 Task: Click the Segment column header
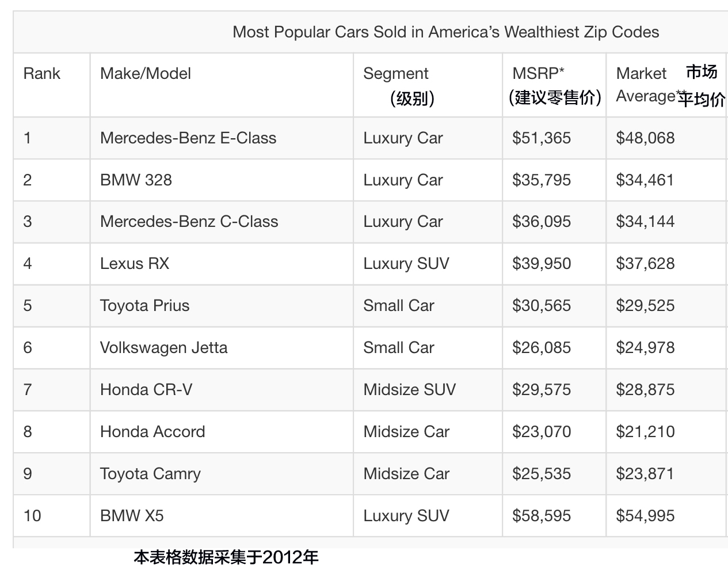coord(396,74)
